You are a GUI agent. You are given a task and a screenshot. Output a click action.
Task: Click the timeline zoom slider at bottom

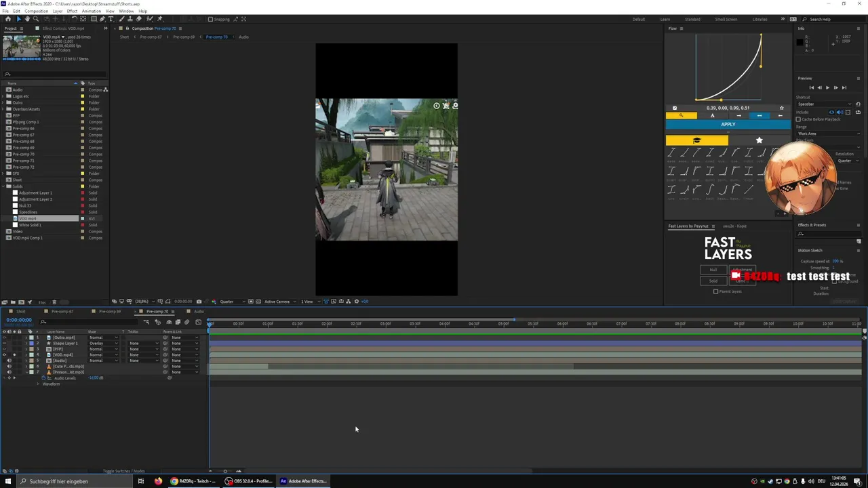click(x=225, y=471)
